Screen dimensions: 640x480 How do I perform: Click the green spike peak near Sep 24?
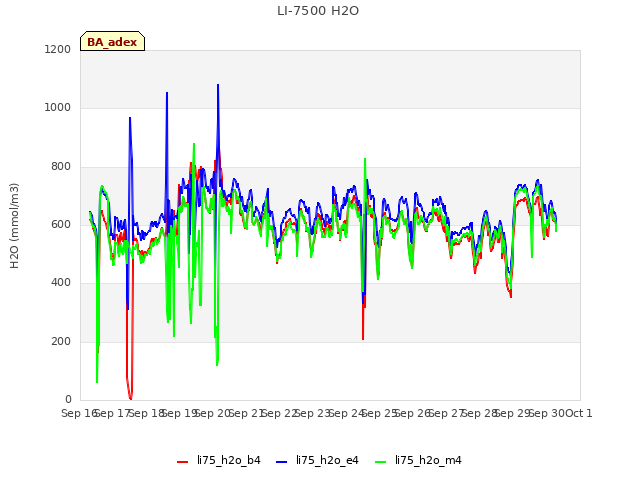[x=365, y=159]
